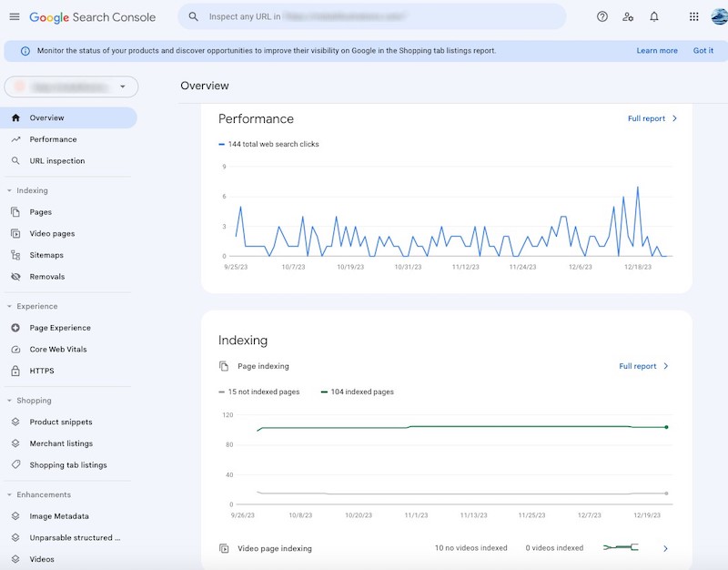Dismiss banner with Got it

(x=703, y=51)
